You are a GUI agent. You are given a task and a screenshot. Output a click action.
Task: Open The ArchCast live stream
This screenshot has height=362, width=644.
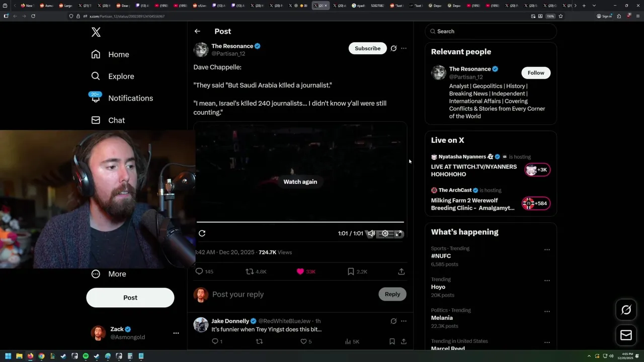(x=491, y=199)
